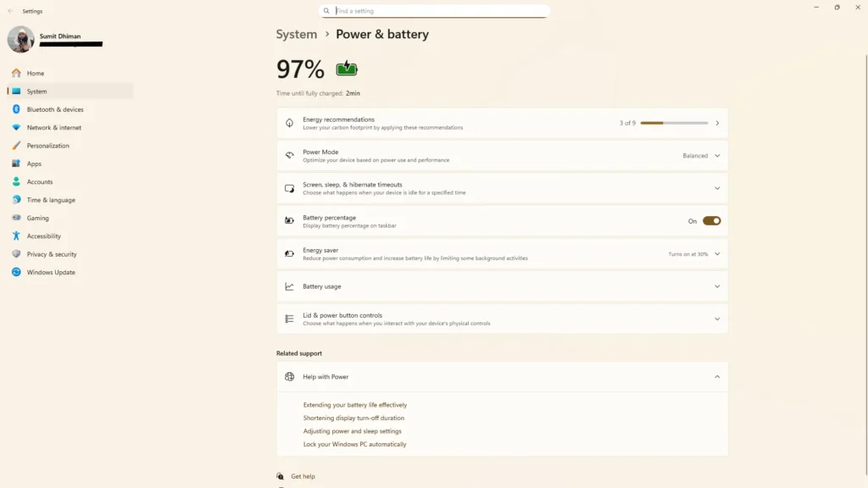Click 'Lock your Windows PC automatically' link

pyautogui.click(x=354, y=444)
